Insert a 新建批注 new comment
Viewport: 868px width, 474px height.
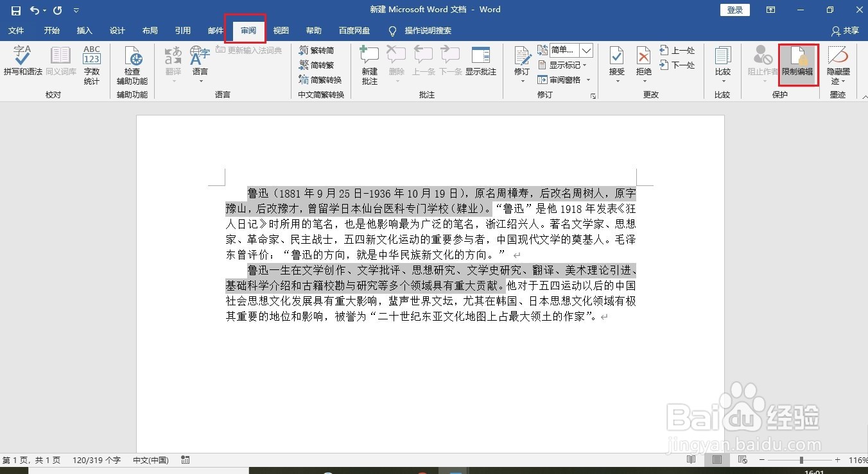(369, 64)
